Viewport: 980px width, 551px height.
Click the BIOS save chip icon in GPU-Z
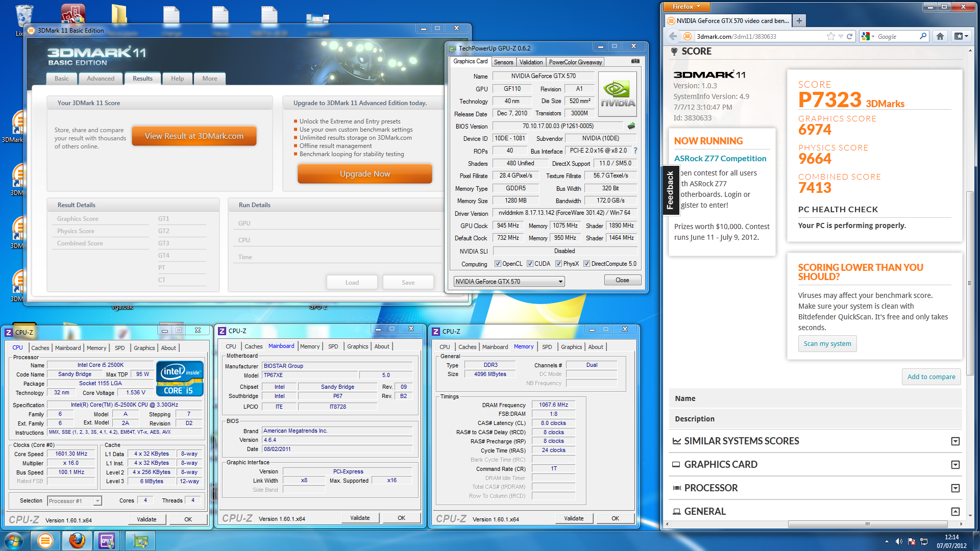(x=631, y=126)
